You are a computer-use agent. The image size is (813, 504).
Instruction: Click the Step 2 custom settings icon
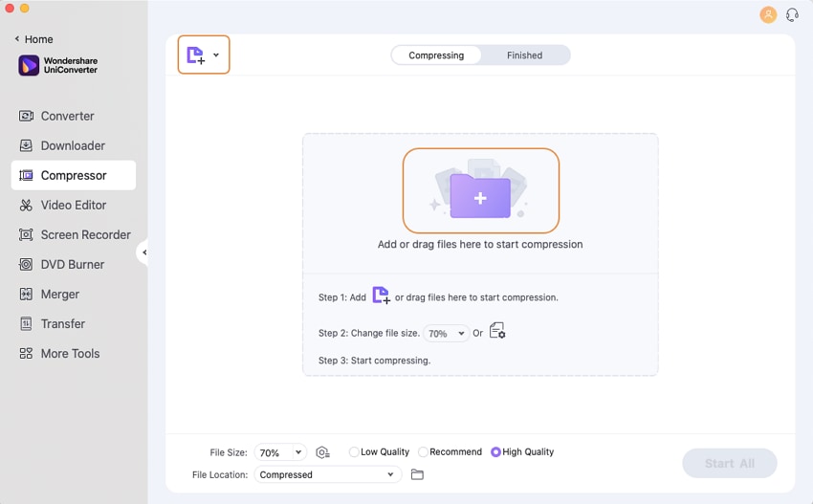(x=497, y=332)
